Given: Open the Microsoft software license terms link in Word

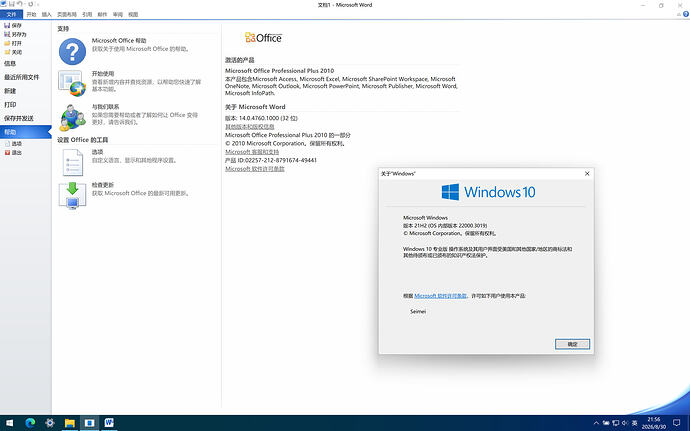Looking at the screenshot, I should 255,169.
